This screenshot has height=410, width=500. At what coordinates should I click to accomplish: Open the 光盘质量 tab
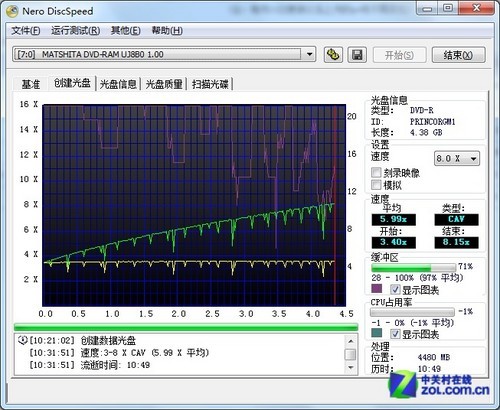[164, 84]
